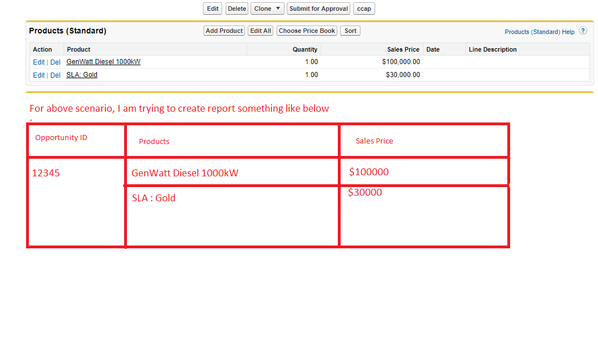The height and width of the screenshot is (364, 598).
Task: Open Choose Price Book
Action: pos(307,31)
